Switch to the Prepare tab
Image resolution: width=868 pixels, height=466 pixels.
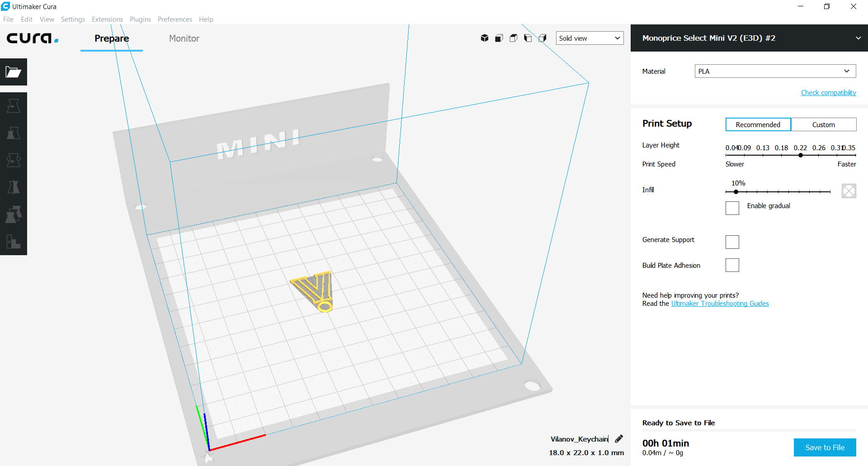(112, 38)
